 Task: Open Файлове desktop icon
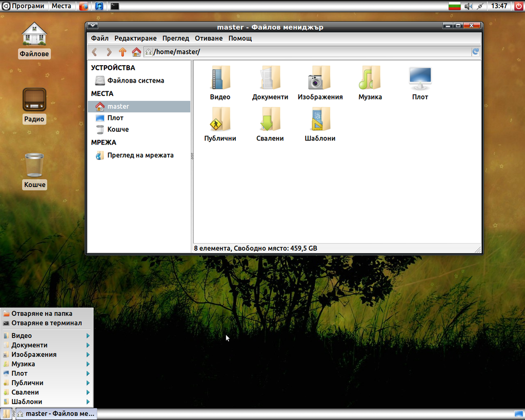[34, 40]
